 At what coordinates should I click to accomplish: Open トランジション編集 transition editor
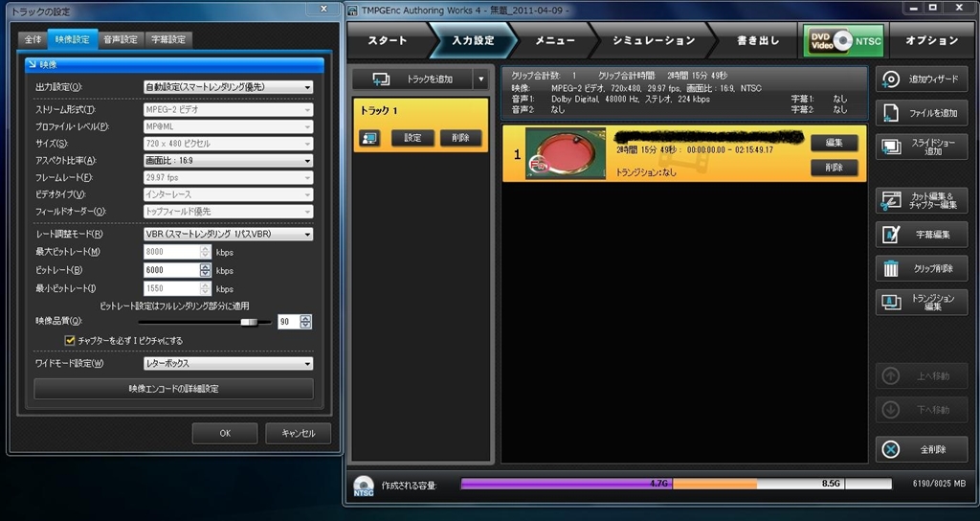[922, 303]
